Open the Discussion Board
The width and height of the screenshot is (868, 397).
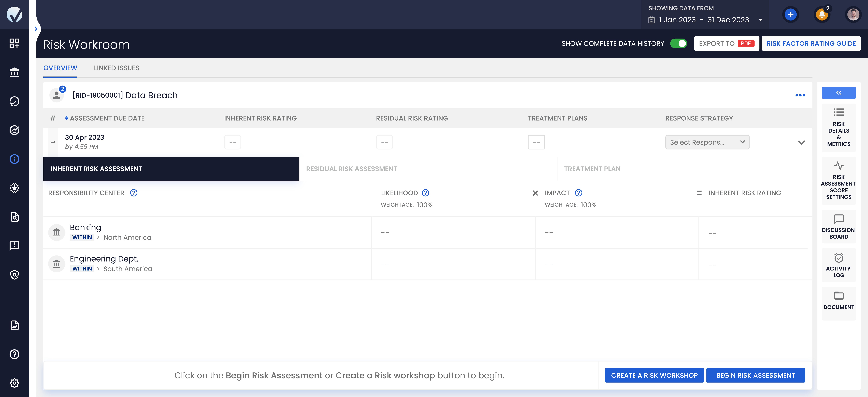tap(839, 227)
